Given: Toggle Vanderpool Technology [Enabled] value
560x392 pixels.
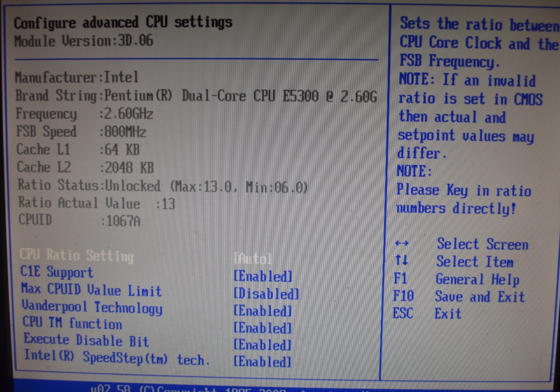Looking at the screenshot, I should (263, 311).
